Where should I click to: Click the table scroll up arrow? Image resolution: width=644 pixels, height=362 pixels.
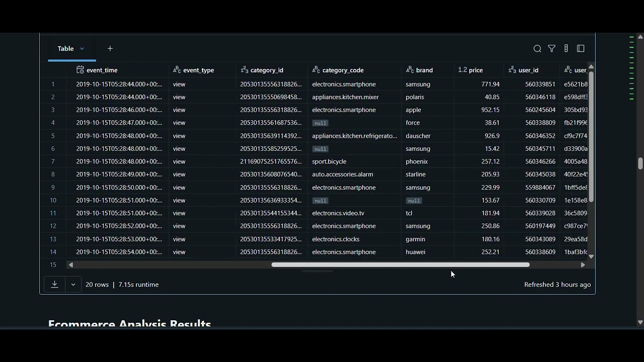click(x=591, y=67)
